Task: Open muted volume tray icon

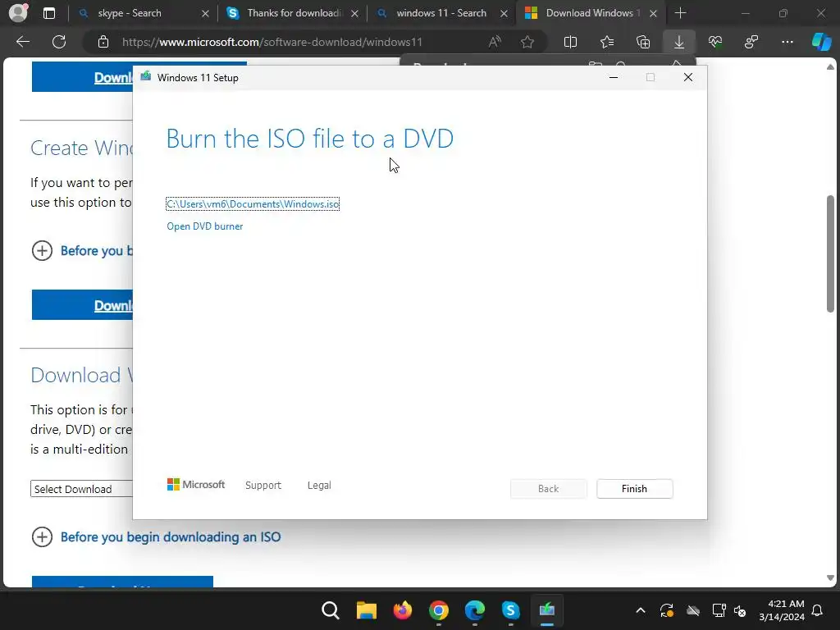Action: click(740, 610)
